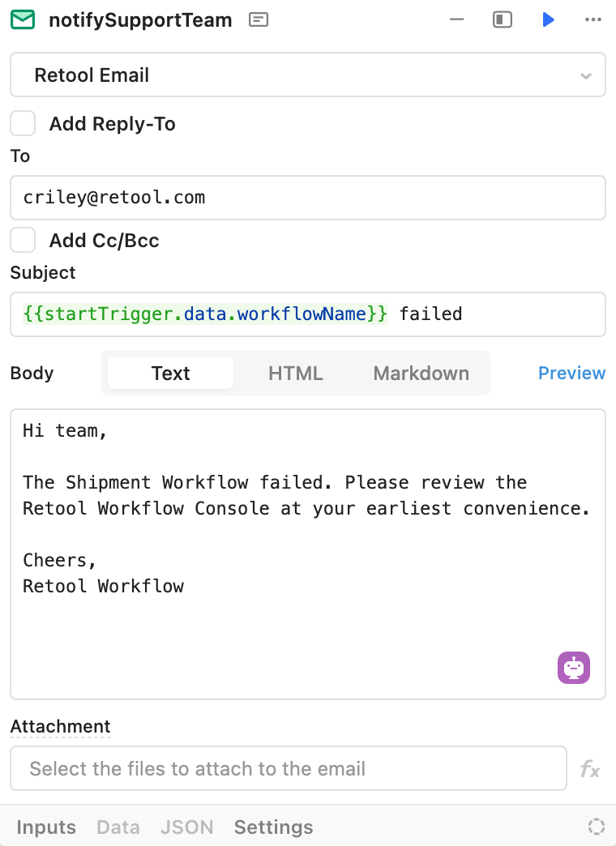Switch body format to Markdown
The height and width of the screenshot is (846, 616).
(421, 373)
